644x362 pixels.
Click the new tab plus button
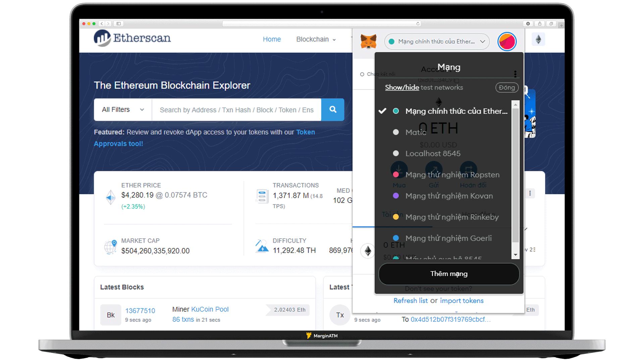561,25
